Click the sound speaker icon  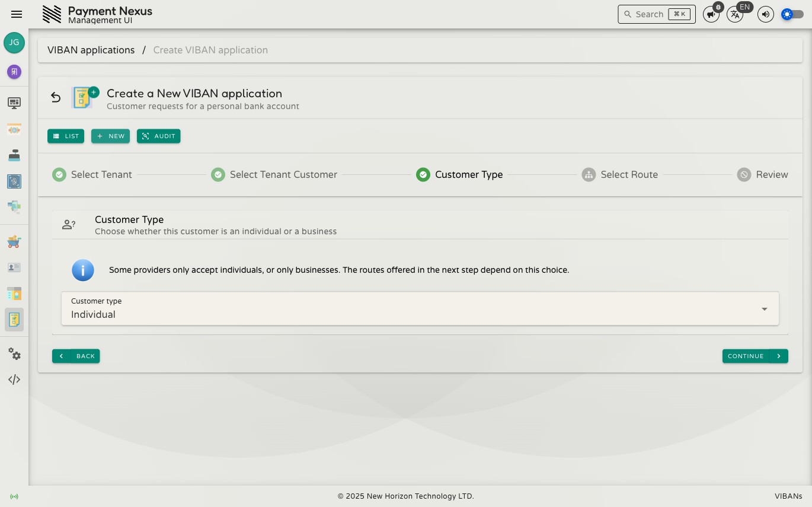tap(766, 14)
